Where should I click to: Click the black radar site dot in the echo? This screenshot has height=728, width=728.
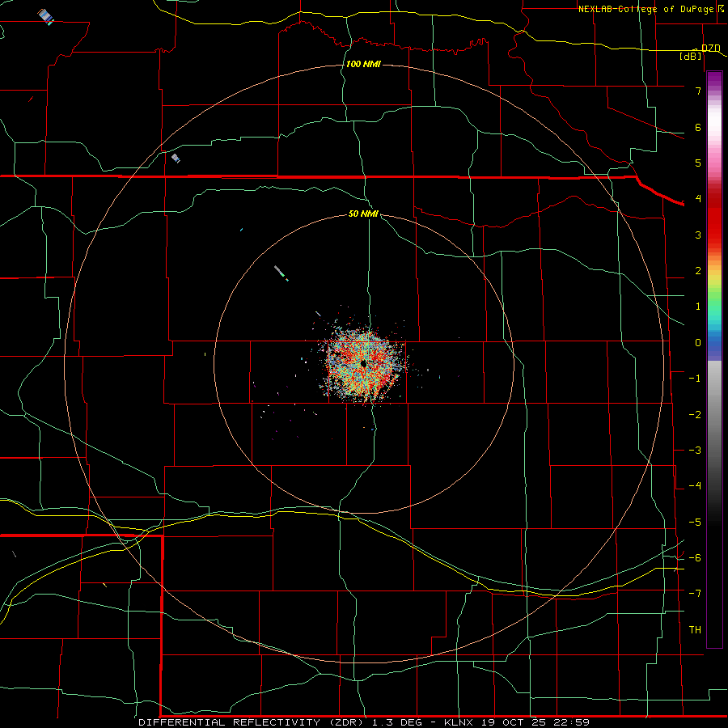click(364, 364)
